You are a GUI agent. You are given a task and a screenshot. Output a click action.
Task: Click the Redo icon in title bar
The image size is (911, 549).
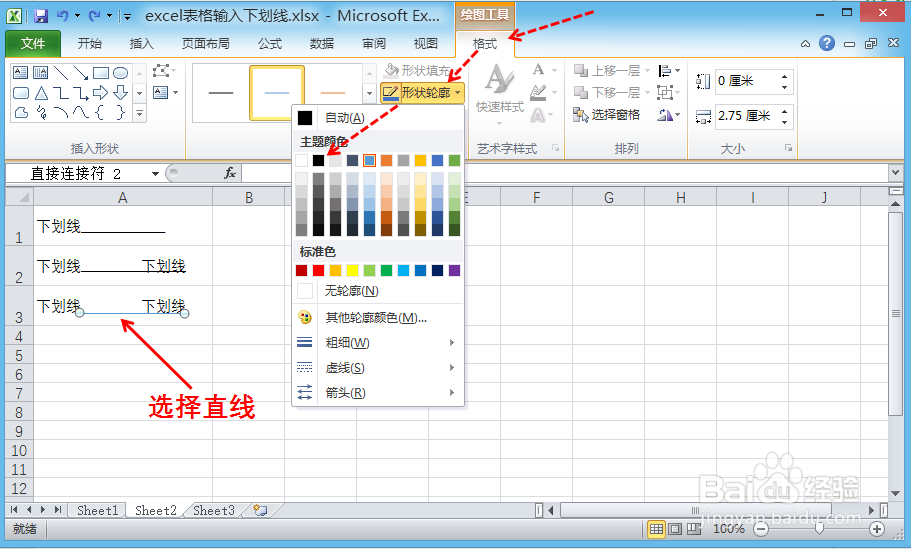(94, 16)
